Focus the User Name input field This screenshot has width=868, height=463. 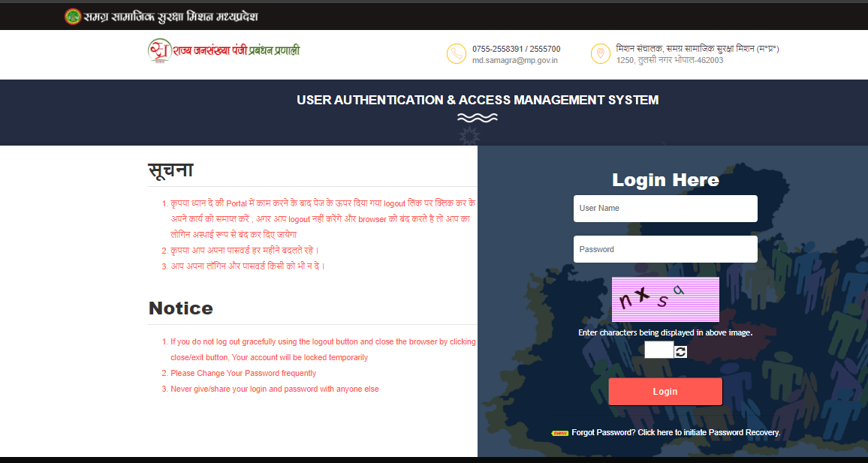665,209
